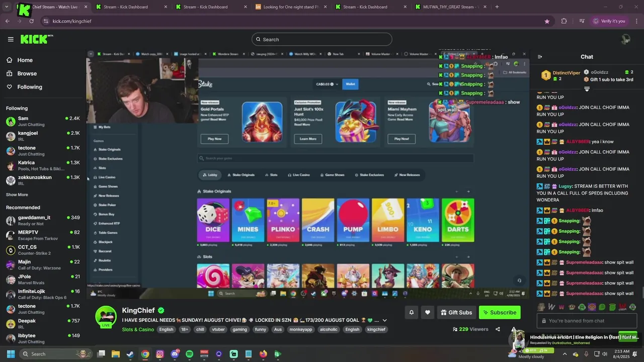
Task: Open Majin's Warzone channel in Recommended
Action: [43, 264]
